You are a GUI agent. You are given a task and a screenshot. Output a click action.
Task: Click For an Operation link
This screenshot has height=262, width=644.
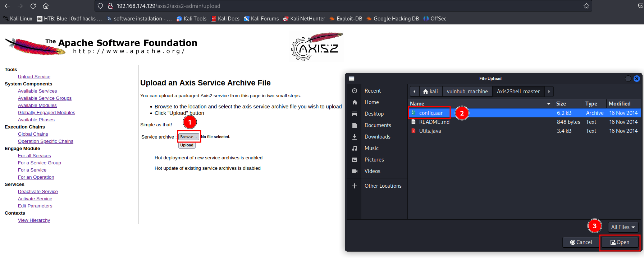36,177
